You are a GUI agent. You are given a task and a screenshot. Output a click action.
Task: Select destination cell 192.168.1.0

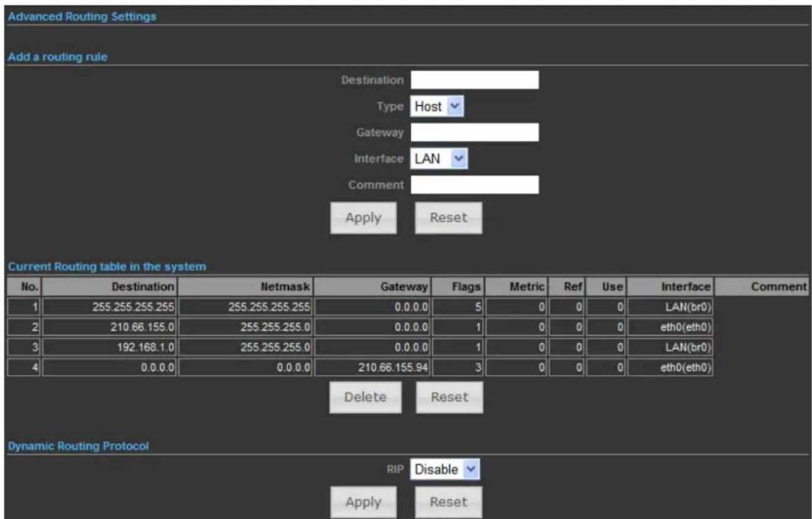coord(110,347)
